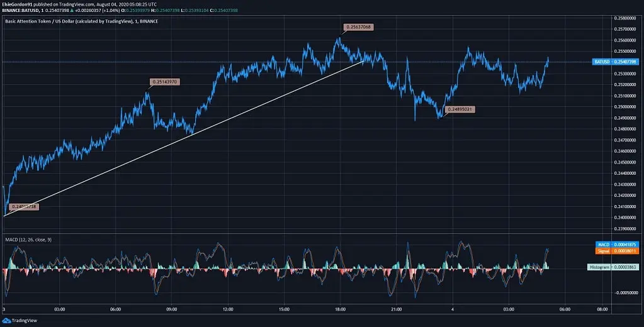The width and height of the screenshot is (644, 327).
Task: Click 0.25500000 on the price axis
Action: (x=625, y=52)
